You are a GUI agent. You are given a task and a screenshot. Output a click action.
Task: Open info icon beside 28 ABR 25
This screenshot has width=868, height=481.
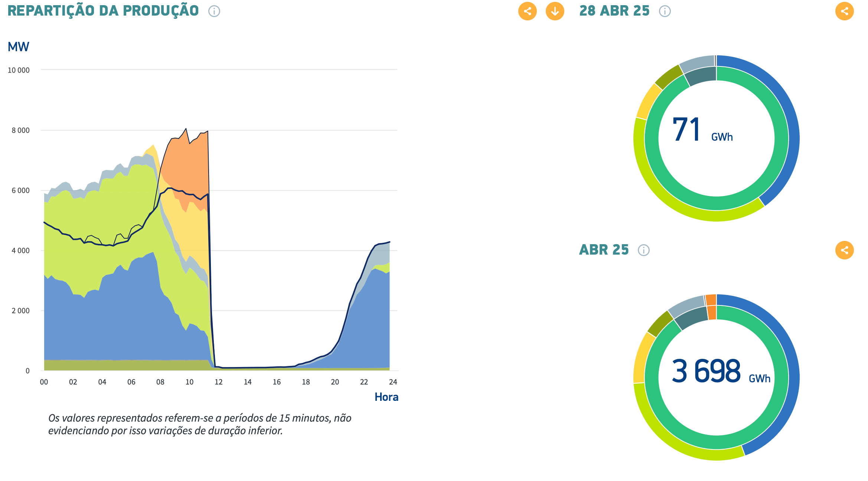pos(665,12)
